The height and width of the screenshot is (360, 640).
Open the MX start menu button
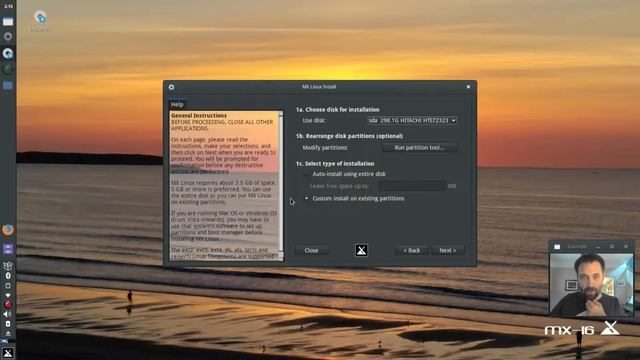[8, 353]
